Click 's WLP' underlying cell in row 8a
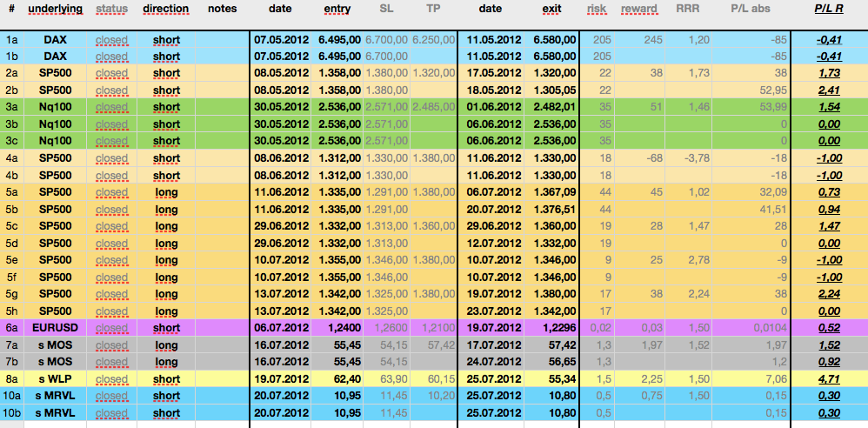868x428 pixels. (56, 379)
